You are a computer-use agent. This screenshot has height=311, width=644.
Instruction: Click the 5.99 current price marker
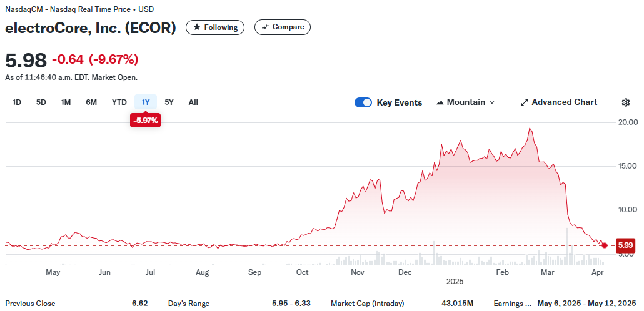[625, 246]
